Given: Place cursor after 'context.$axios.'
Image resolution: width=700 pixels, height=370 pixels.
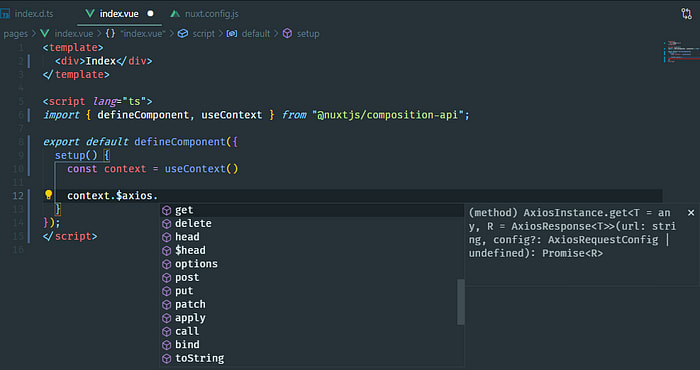Looking at the screenshot, I should pyautogui.click(x=159, y=195).
